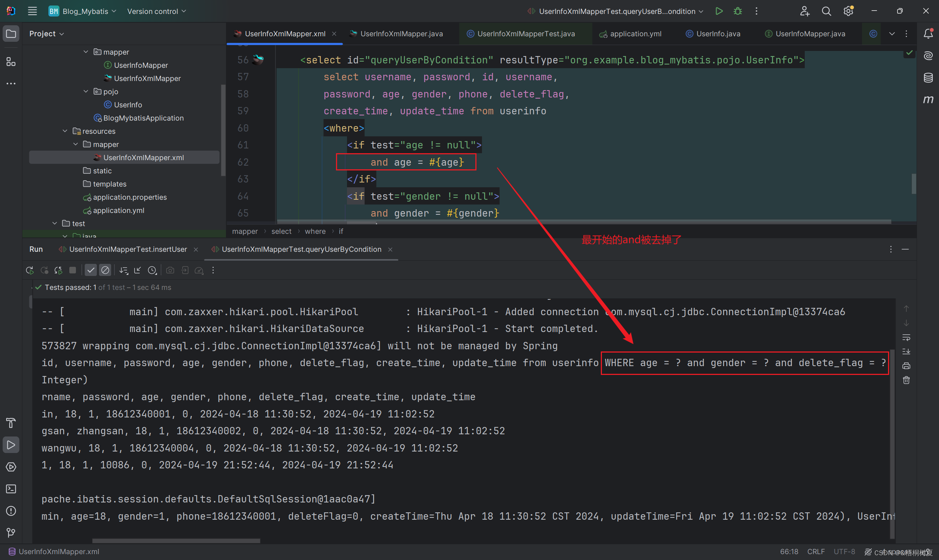Click project tree vertical scrollbar
939x560 pixels.
(x=223, y=130)
